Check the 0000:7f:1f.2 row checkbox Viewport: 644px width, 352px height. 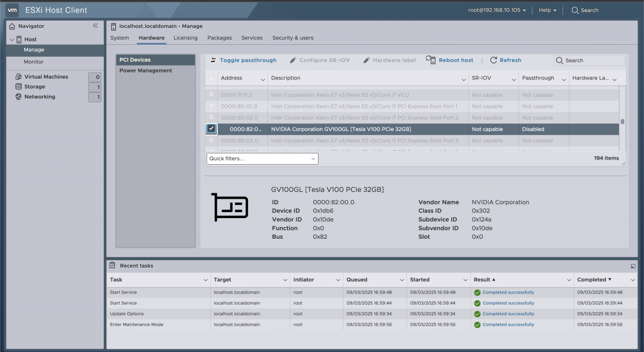point(211,95)
